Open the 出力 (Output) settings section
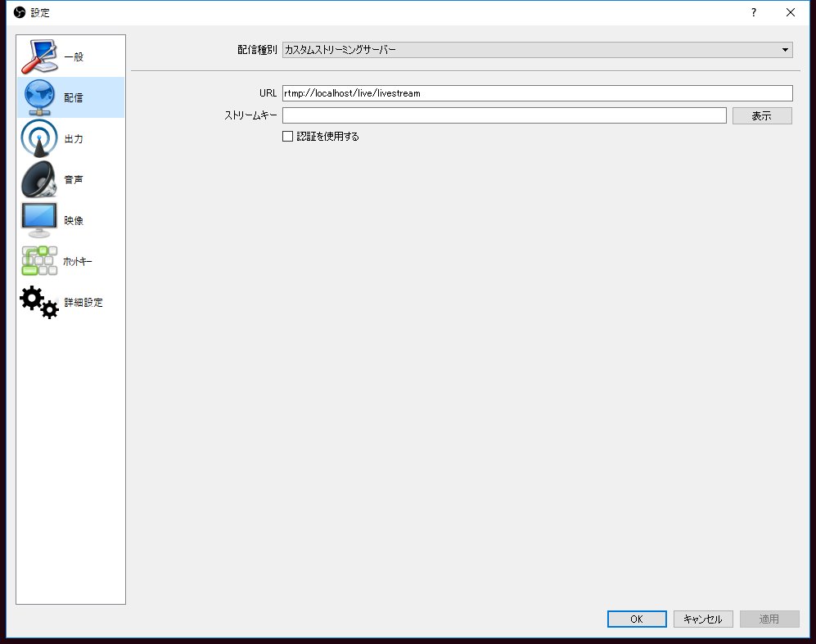This screenshot has height=644, width=816. click(70, 138)
